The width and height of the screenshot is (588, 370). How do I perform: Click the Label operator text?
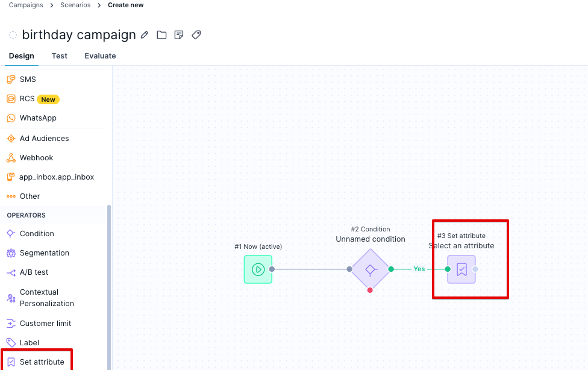[30, 343]
